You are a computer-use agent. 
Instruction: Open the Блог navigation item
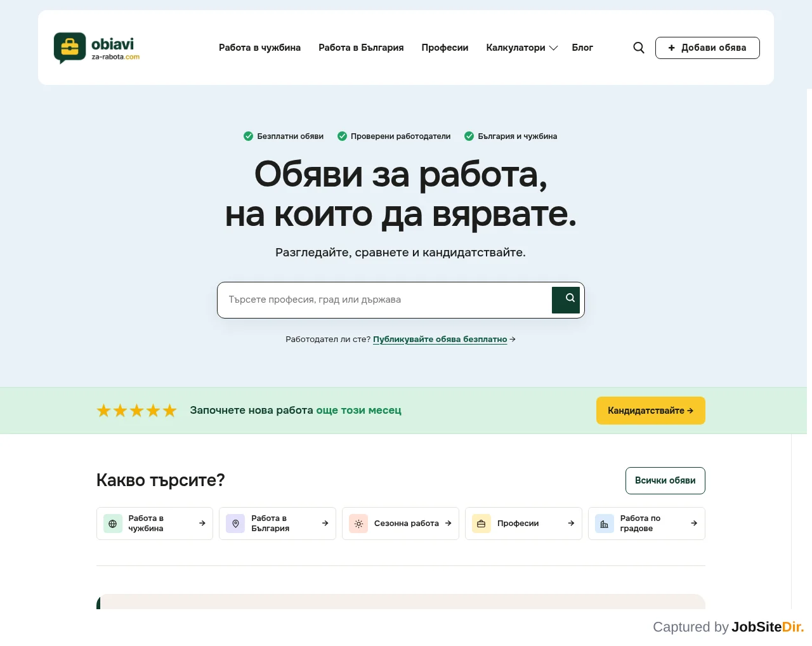click(x=582, y=48)
